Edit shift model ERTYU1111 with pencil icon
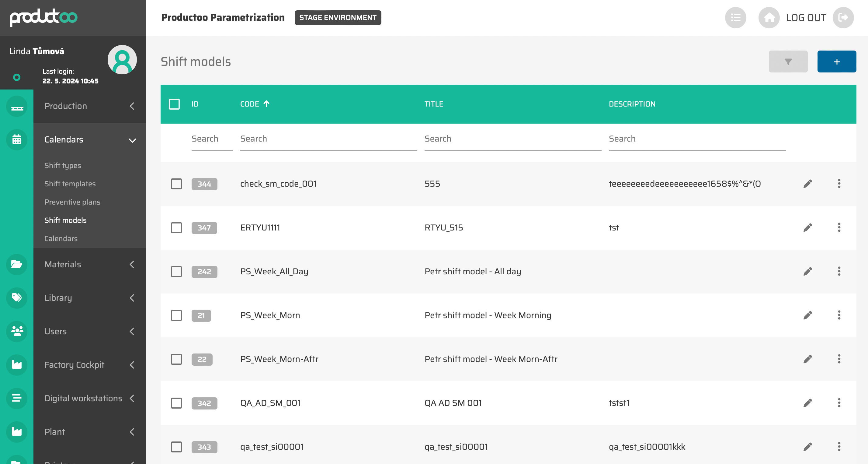The height and width of the screenshot is (464, 868). 807,228
